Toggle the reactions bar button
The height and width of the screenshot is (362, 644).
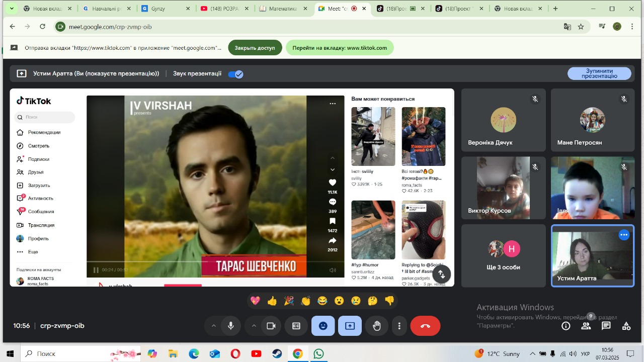tap(323, 326)
